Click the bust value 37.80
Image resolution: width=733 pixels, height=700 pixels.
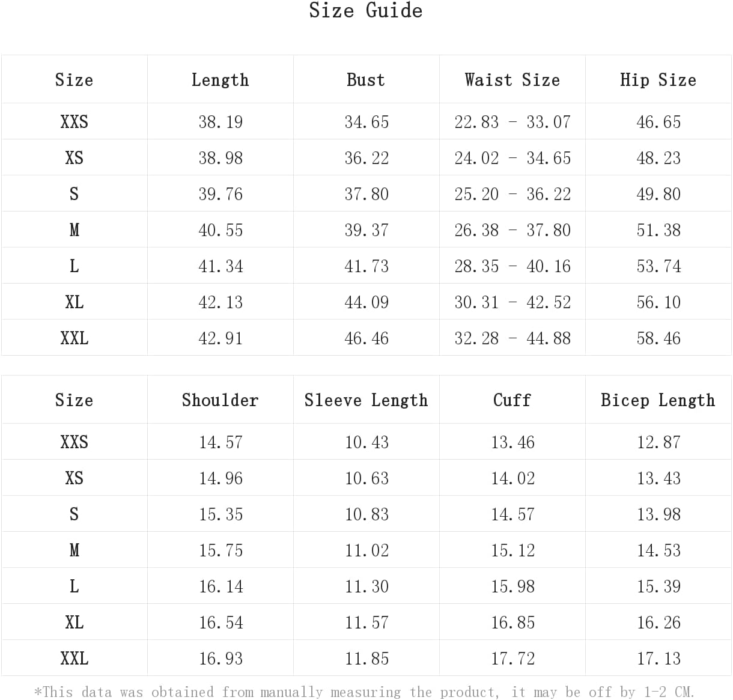(x=366, y=194)
